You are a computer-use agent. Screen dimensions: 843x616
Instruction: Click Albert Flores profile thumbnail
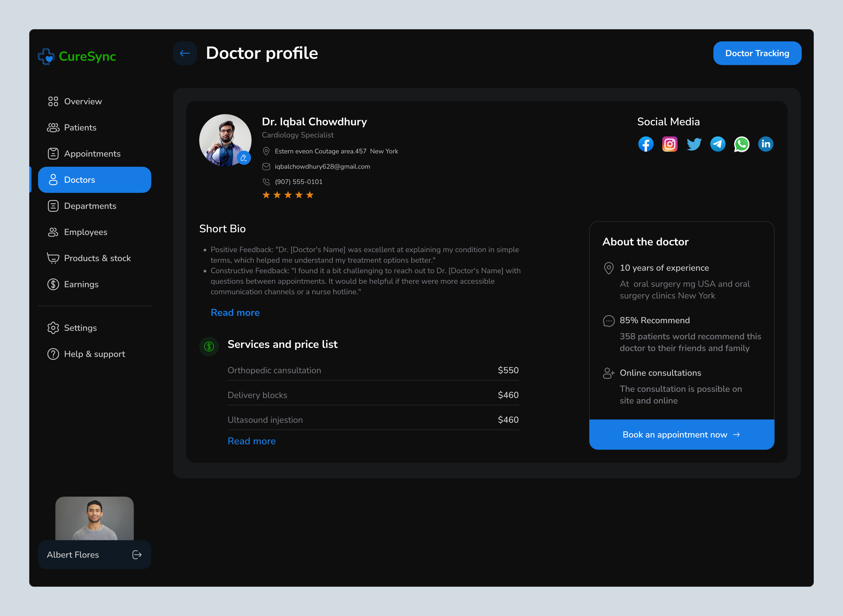click(95, 518)
